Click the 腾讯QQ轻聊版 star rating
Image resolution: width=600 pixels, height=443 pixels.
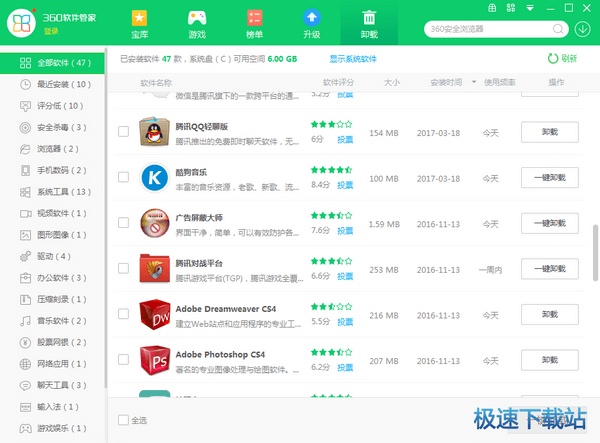[331, 124]
